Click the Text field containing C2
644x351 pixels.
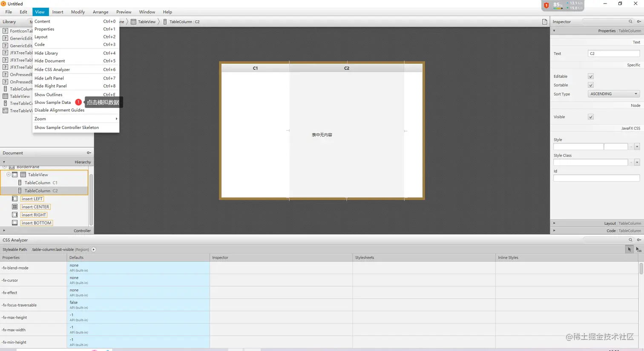point(614,53)
